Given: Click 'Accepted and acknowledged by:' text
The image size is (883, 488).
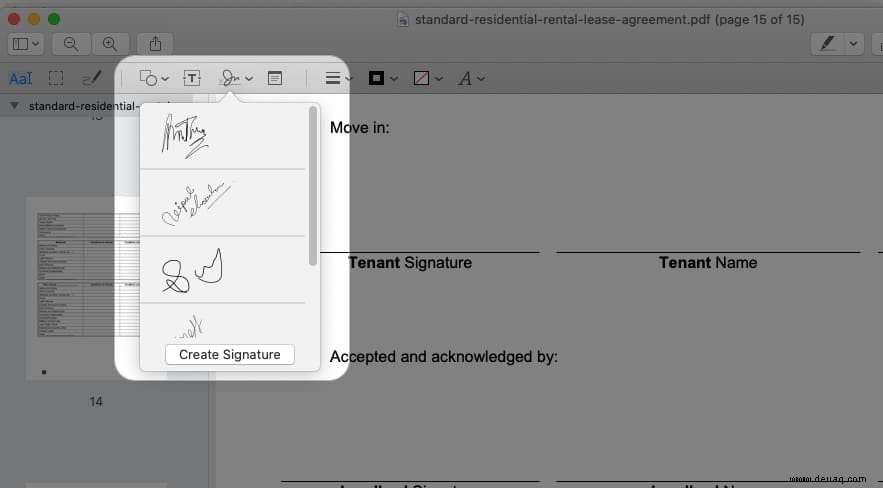Looking at the screenshot, I should (x=444, y=357).
